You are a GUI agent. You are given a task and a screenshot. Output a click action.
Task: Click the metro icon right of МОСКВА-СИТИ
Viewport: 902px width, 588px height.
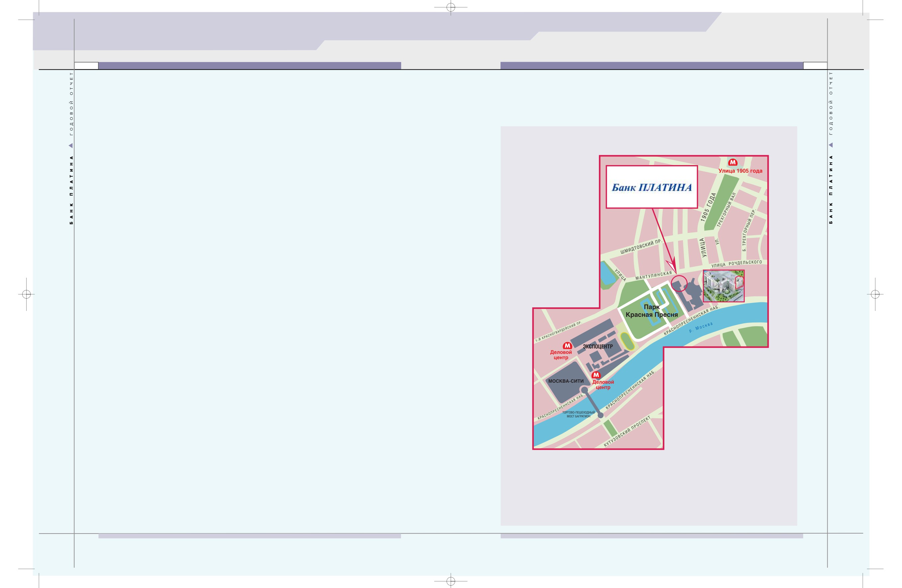596,375
